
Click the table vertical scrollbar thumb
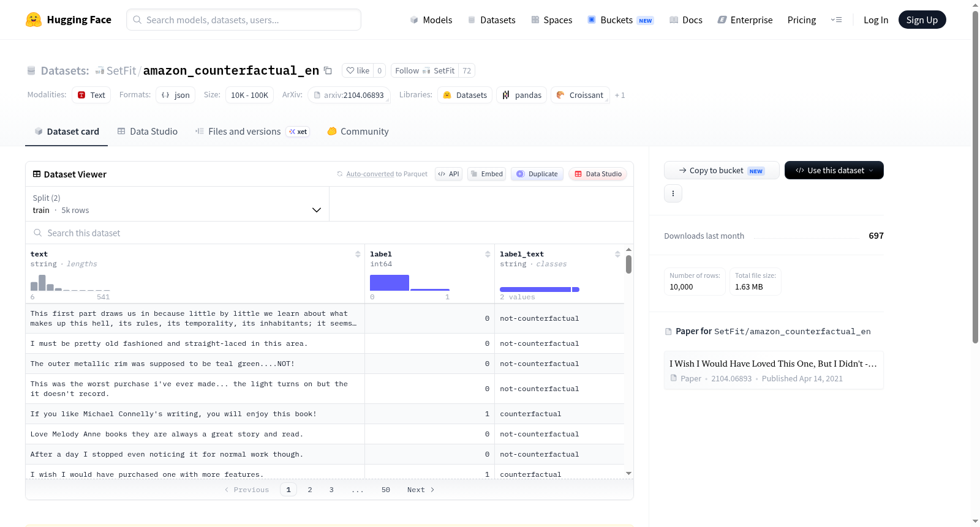pos(628,264)
